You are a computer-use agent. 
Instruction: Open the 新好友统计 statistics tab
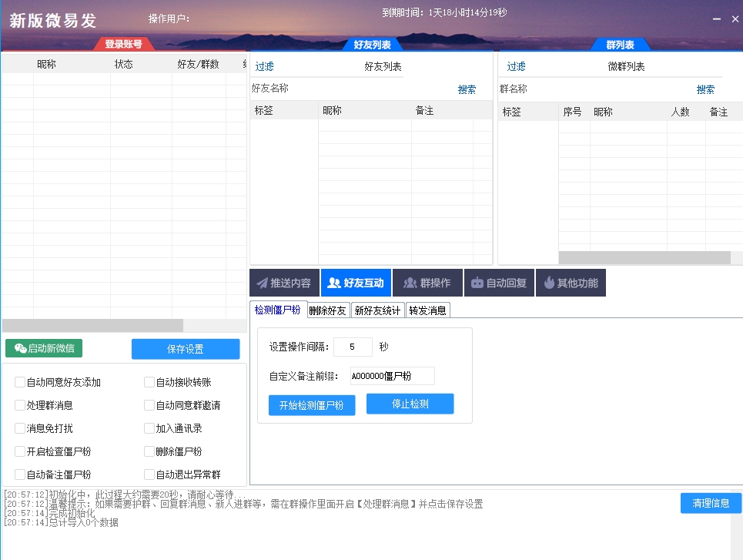click(377, 310)
